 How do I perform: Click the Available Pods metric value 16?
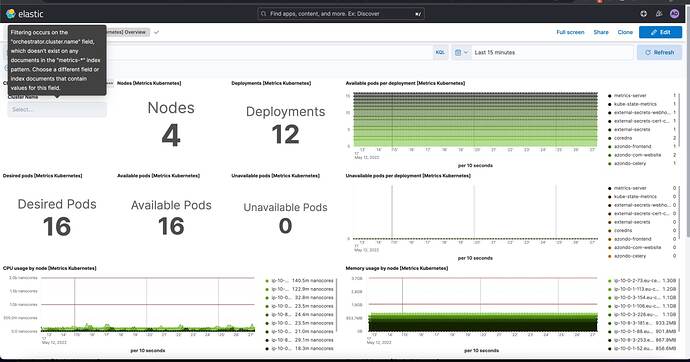click(x=171, y=227)
